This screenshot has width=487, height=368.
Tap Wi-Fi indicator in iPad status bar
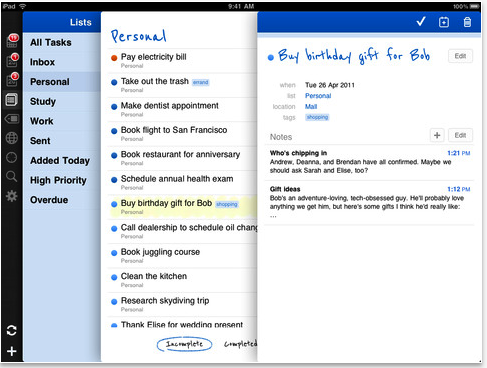(x=22, y=6)
